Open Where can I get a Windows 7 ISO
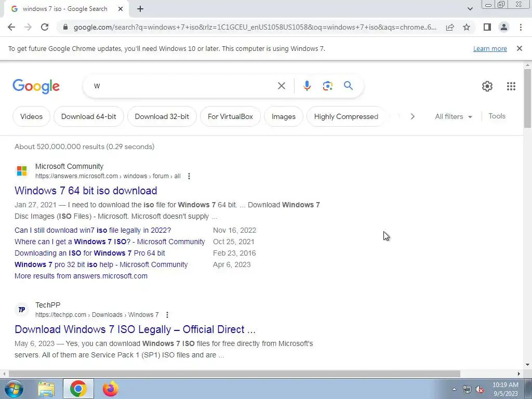 point(110,242)
